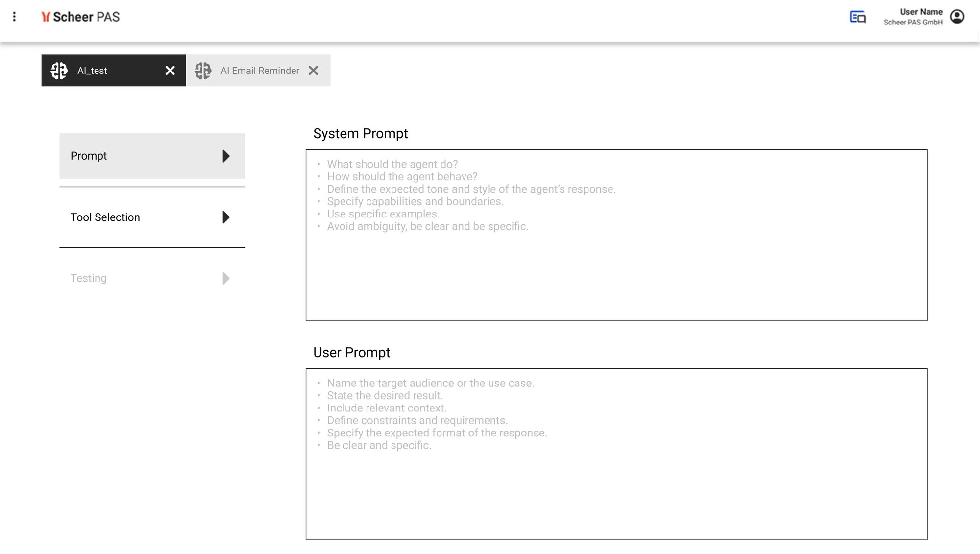This screenshot has width=980, height=554.
Task: Click the Scheer PAS logo
Action: coord(81,17)
